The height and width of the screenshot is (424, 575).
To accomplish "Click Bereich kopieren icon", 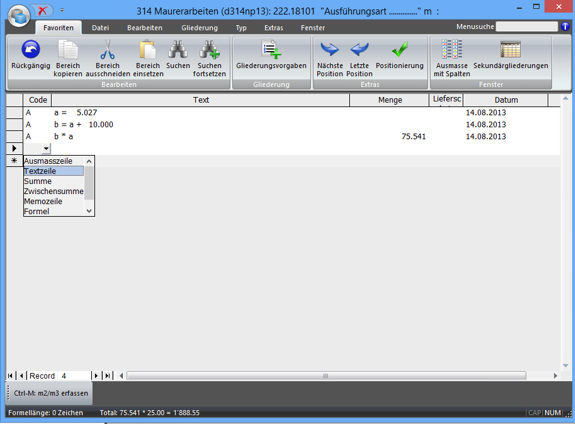I will 68,50.
